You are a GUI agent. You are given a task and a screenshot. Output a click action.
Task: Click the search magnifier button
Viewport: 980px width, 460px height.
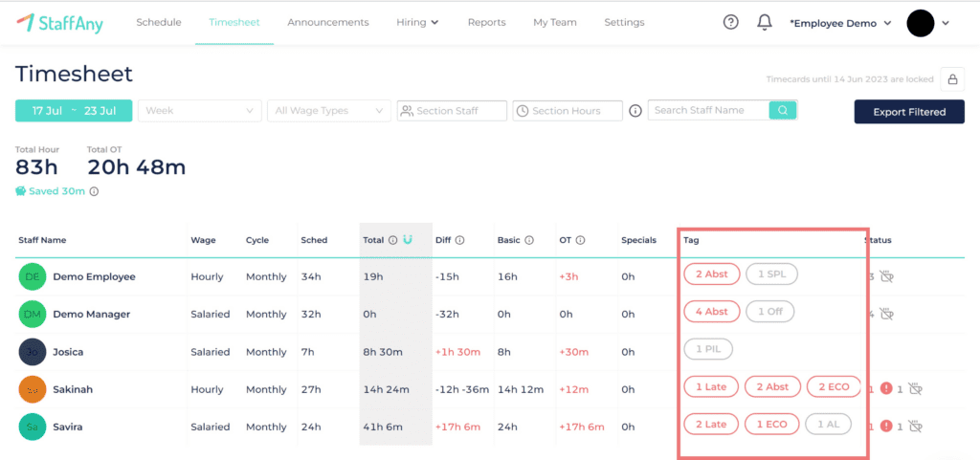[783, 111]
